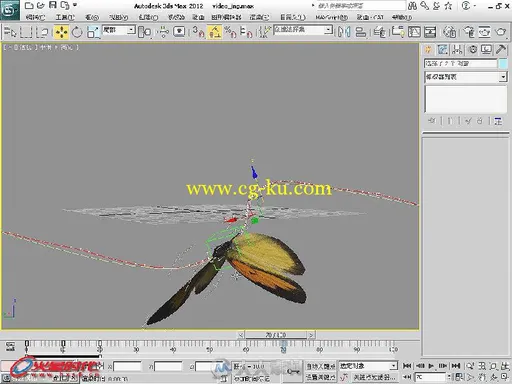Open the Rendering menu
Screen dimensions: 512x384
tap(259, 17)
